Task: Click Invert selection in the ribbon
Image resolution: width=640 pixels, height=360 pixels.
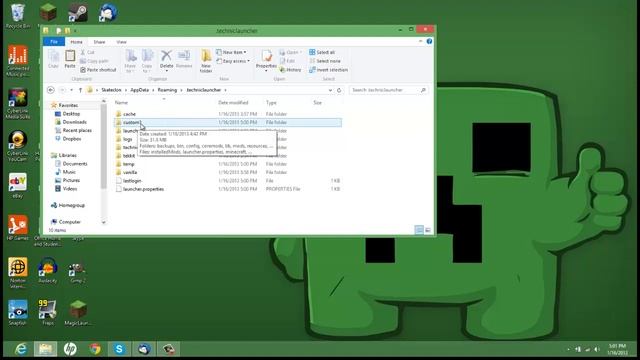Action: point(329,70)
